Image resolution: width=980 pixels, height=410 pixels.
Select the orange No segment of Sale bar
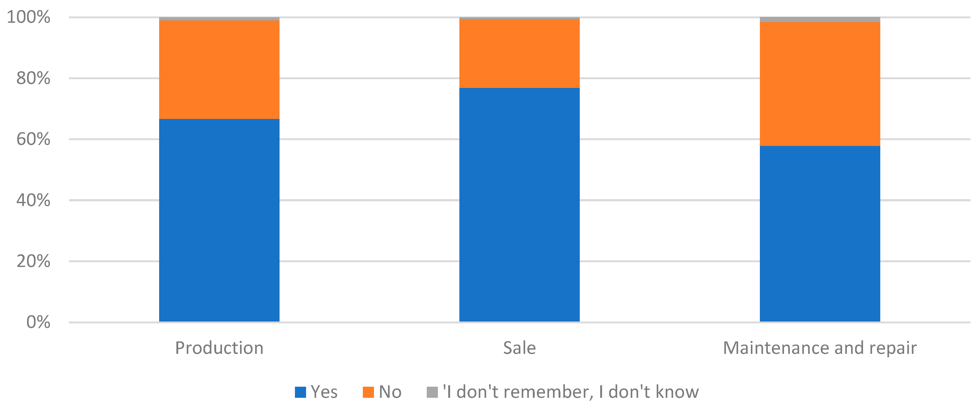click(519, 53)
